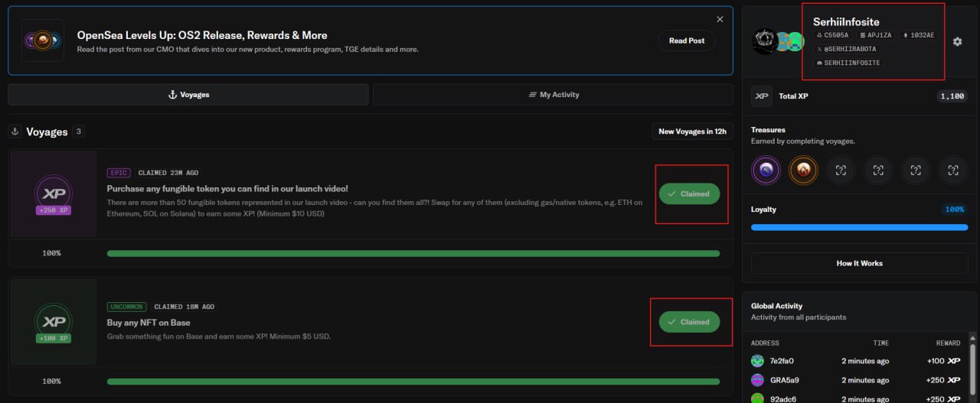Open the @SERHIIRABOTA X handle chip
The width and height of the screenshot is (980, 403).
pyautogui.click(x=846, y=49)
